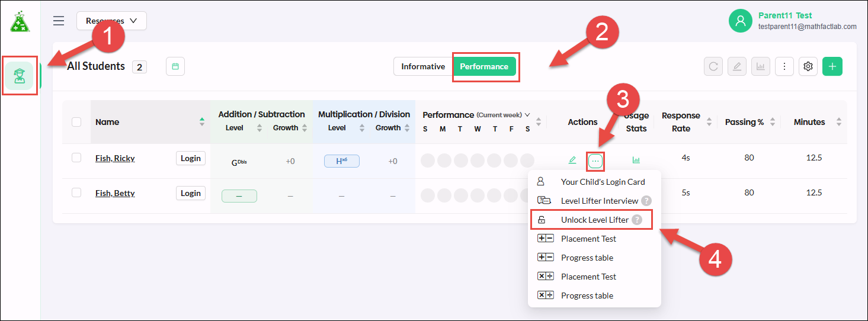Click Ricky's H multiplication level badge
Viewport: 868px width, 321px height.
[341, 160]
